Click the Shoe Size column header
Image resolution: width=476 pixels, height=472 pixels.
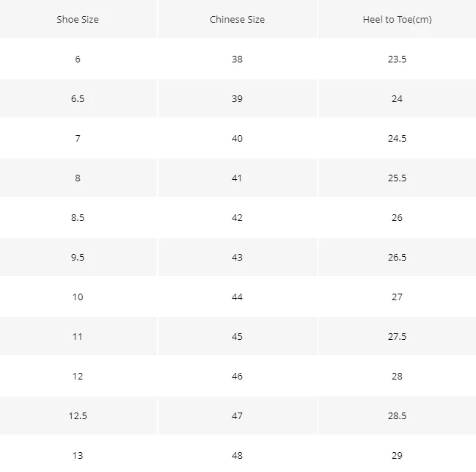tap(78, 19)
